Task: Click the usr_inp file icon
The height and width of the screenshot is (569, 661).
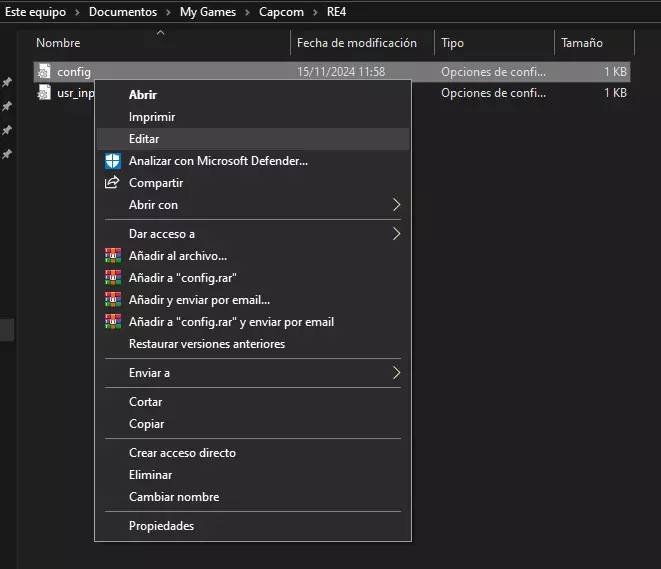Action: click(x=44, y=93)
